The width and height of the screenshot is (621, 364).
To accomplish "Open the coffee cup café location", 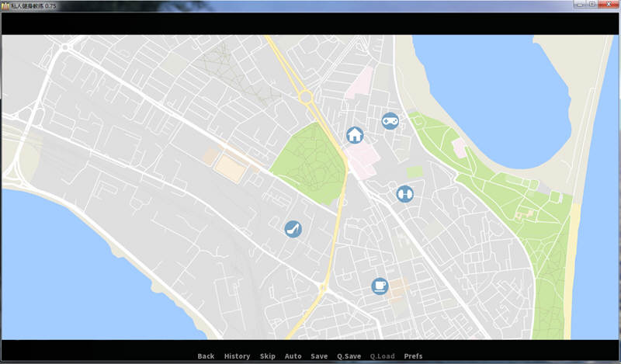I will pos(380,286).
